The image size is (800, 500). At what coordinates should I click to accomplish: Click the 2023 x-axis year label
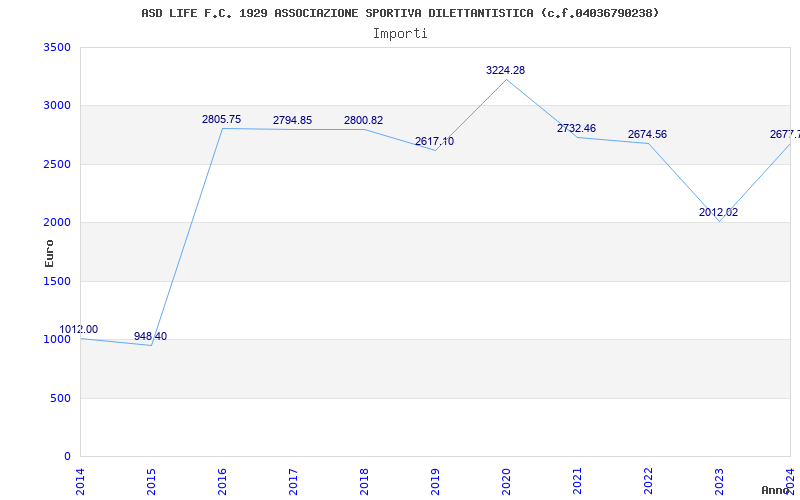719,482
